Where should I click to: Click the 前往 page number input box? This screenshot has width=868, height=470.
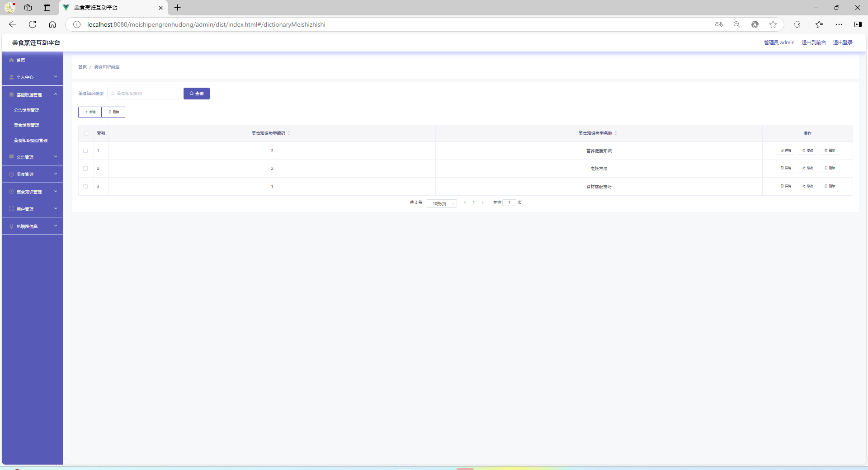click(x=509, y=202)
